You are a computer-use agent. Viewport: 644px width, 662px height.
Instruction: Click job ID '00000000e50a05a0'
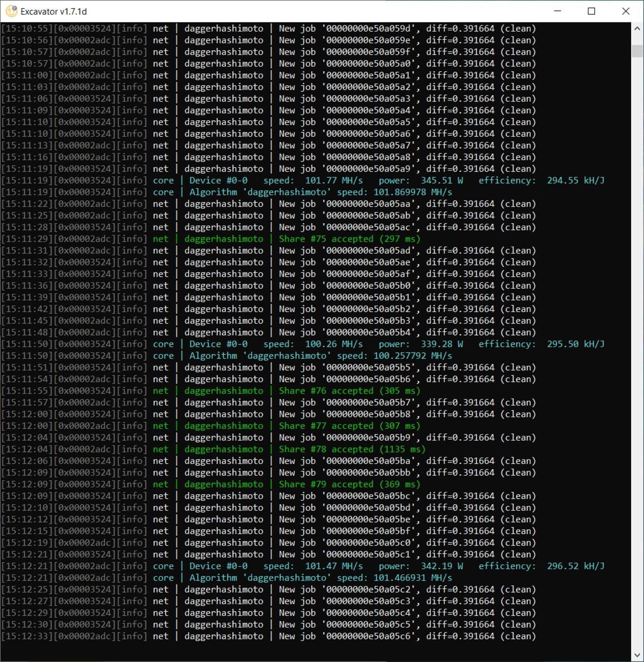point(368,63)
